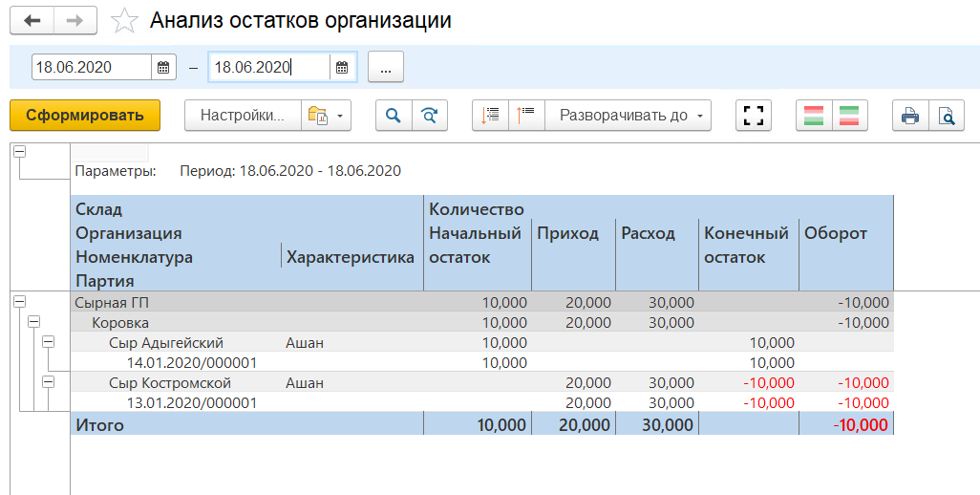980x495 pixels.
Task: Open calendar for the start date
Action: pos(163,67)
